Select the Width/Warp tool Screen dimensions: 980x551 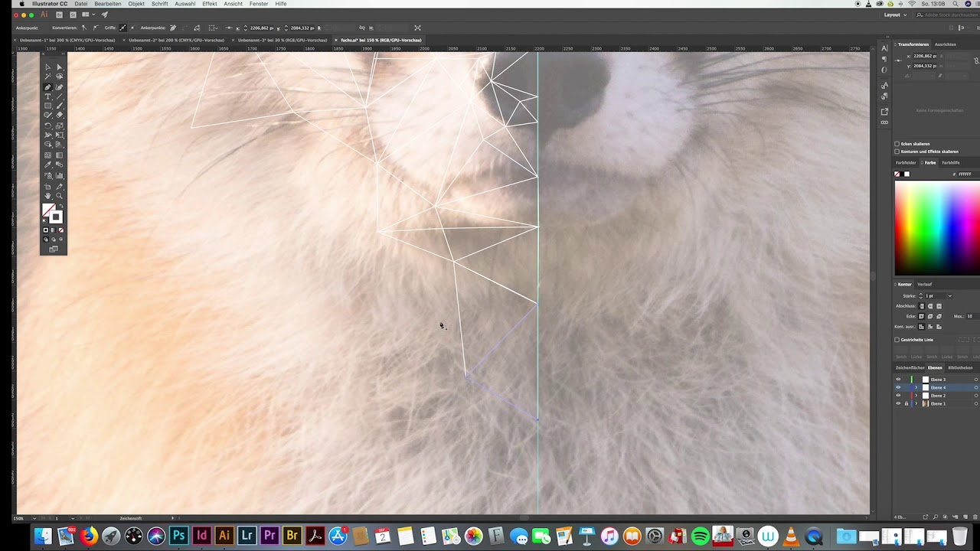(47, 135)
